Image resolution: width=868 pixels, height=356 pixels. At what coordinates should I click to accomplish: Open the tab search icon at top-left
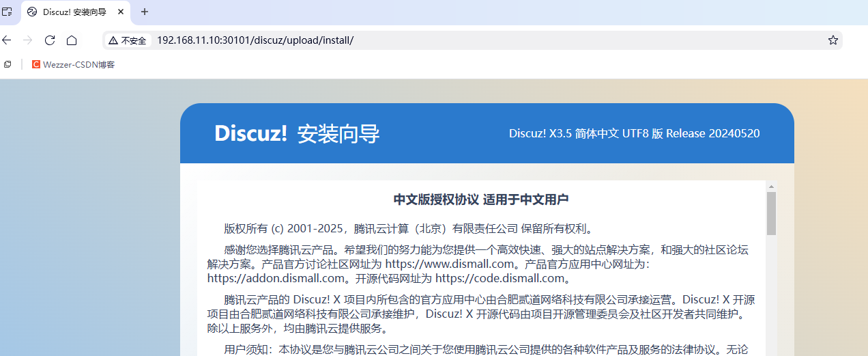click(x=8, y=12)
